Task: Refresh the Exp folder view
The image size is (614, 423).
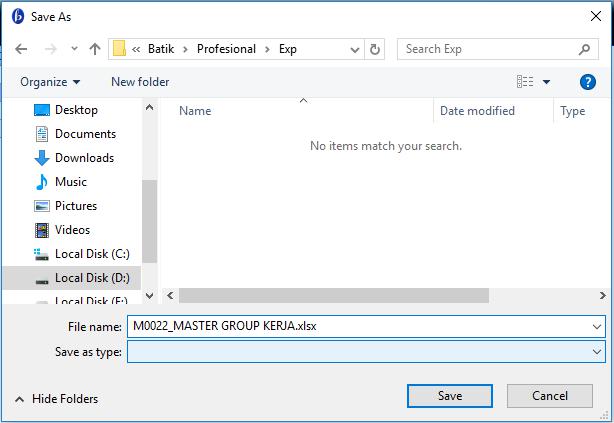Action: pyautogui.click(x=376, y=49)
